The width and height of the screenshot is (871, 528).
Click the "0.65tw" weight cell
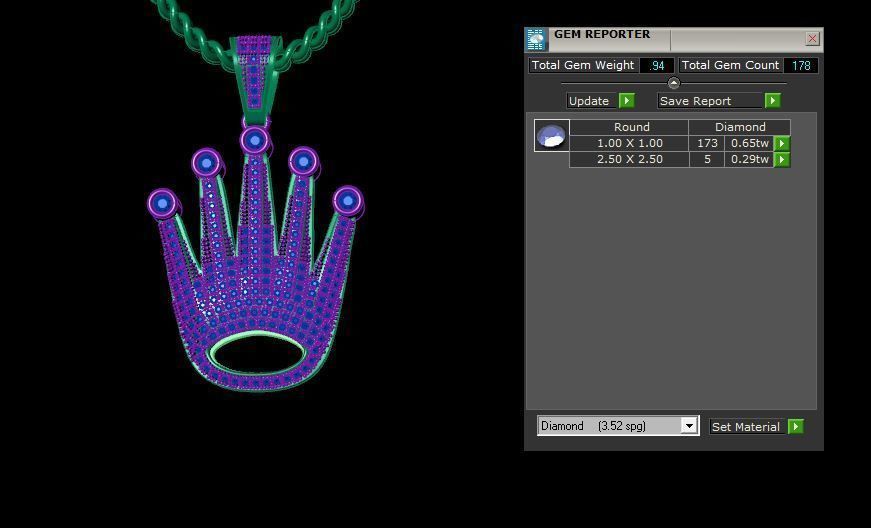coord(749,143)
